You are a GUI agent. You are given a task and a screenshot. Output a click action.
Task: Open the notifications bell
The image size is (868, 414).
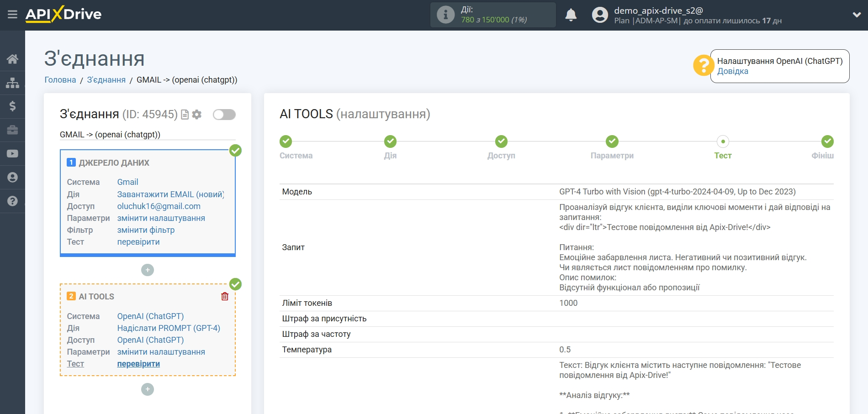(571, 15)
